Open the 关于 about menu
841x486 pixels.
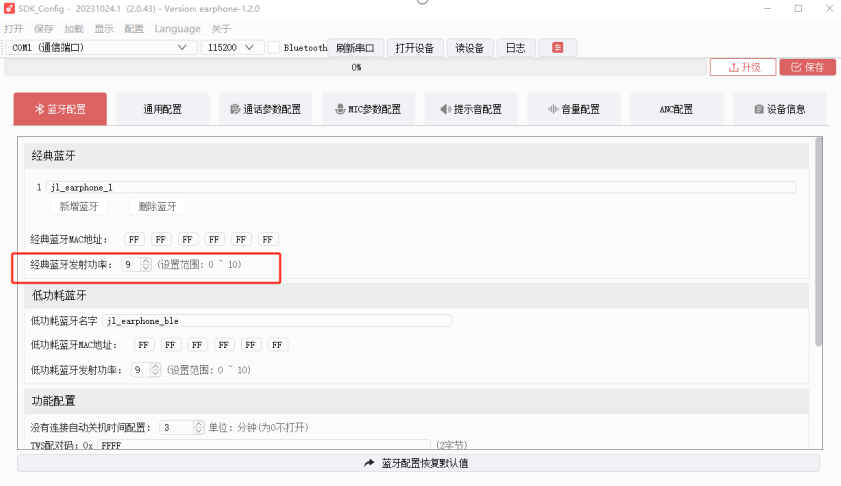point(220,28)
